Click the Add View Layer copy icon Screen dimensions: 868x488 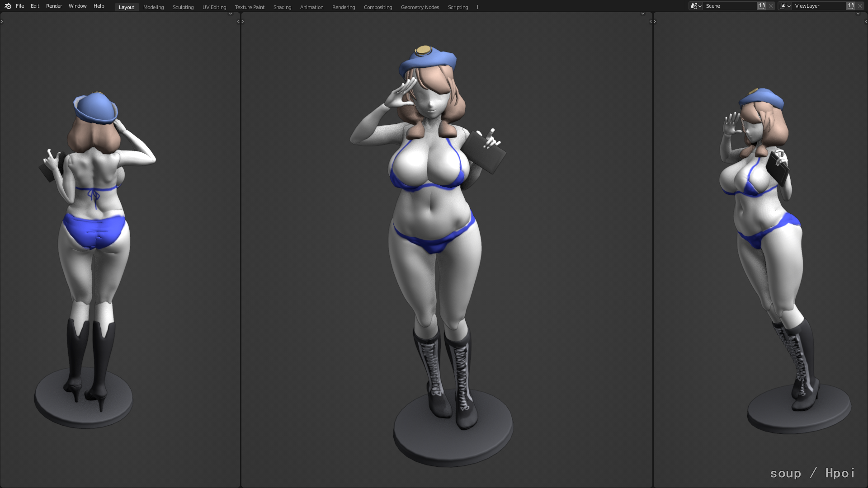point(851,6)
